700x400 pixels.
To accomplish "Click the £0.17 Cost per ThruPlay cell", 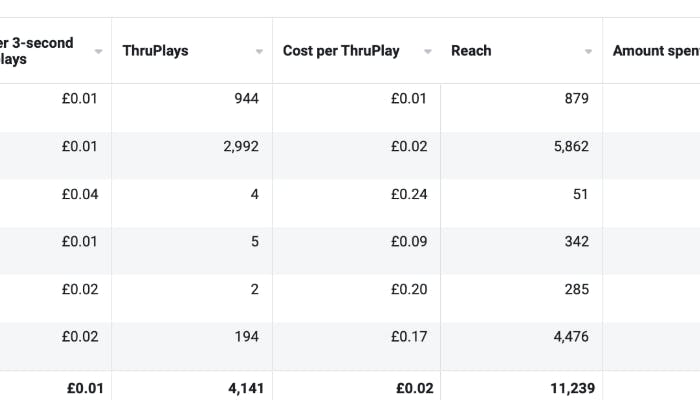I will (x=409, y=337).
